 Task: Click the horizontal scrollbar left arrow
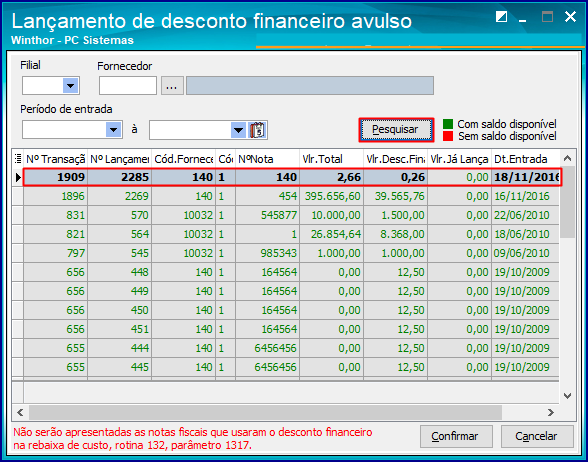pyautogui.click(x=20, y=412)
